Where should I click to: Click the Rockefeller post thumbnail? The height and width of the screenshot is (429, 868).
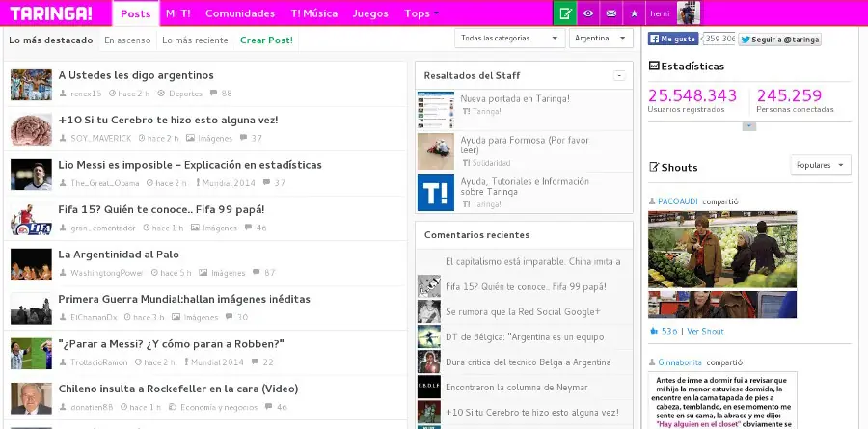(31, 398)
